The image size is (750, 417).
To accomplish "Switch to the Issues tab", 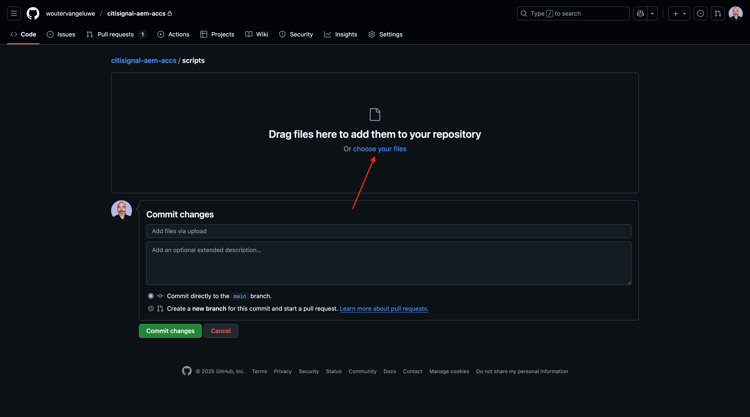I will [61, 34].
